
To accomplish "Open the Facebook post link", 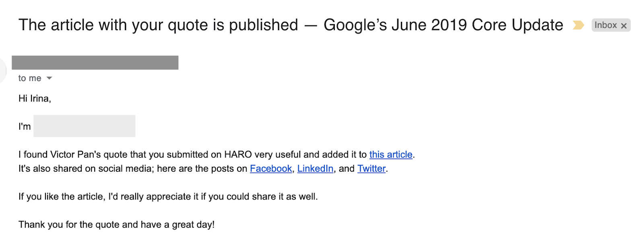I will coord(271,169).
